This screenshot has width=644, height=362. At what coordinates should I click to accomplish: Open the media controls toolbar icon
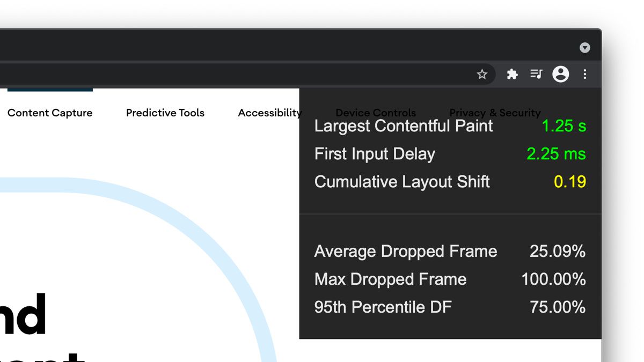pos(536,75)
